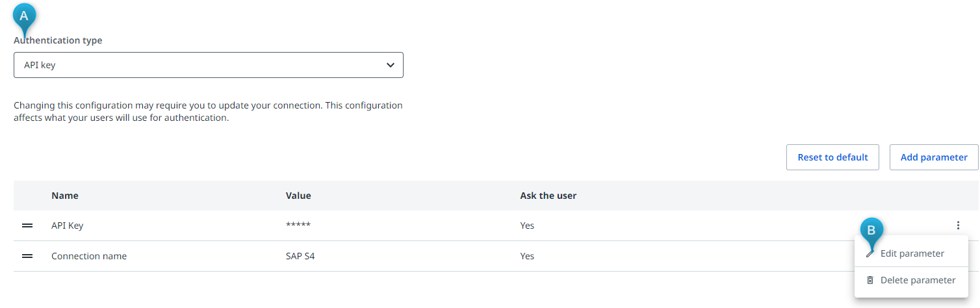Grab the Connection name row drag handle

tap(27, 256)
